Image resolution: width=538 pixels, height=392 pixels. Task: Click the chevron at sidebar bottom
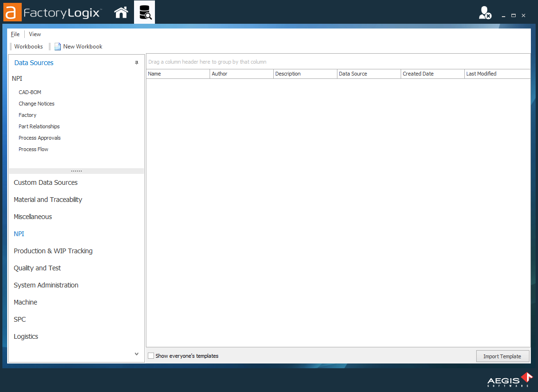(x=136, y=354)
